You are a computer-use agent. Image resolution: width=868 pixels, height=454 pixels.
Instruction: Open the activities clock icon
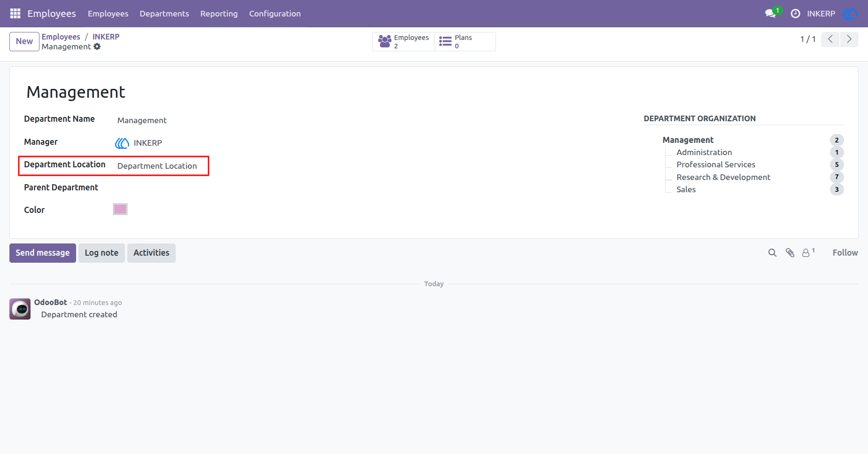[795, 14]
